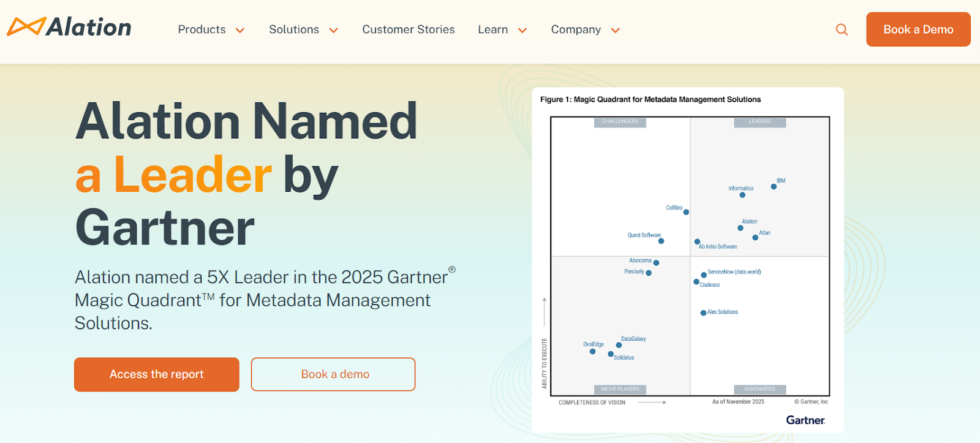Expand the chevron next to Company
The image size is (980, 443).
pos(616,31)
